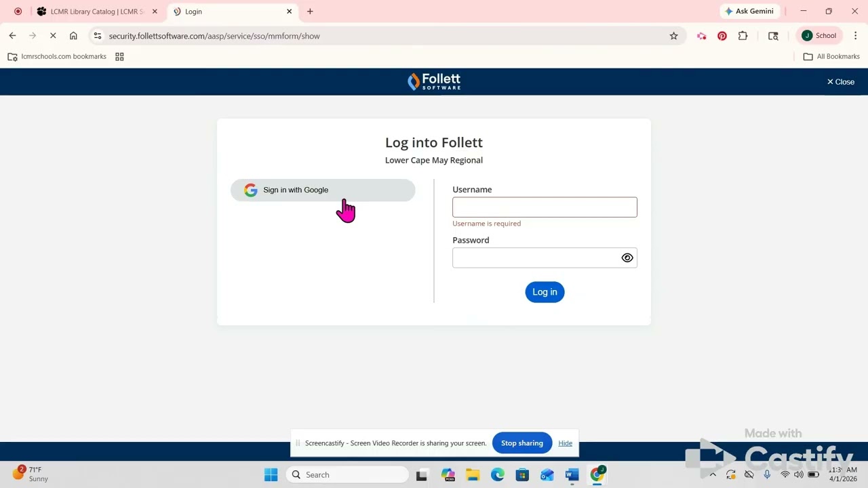The image size is (868, 488).
Task: Click the Log in button
Action: tap(545, 292)
